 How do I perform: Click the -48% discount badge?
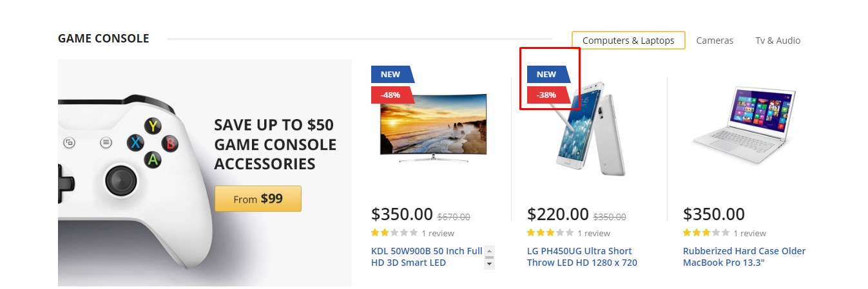[x=391, y=95]
